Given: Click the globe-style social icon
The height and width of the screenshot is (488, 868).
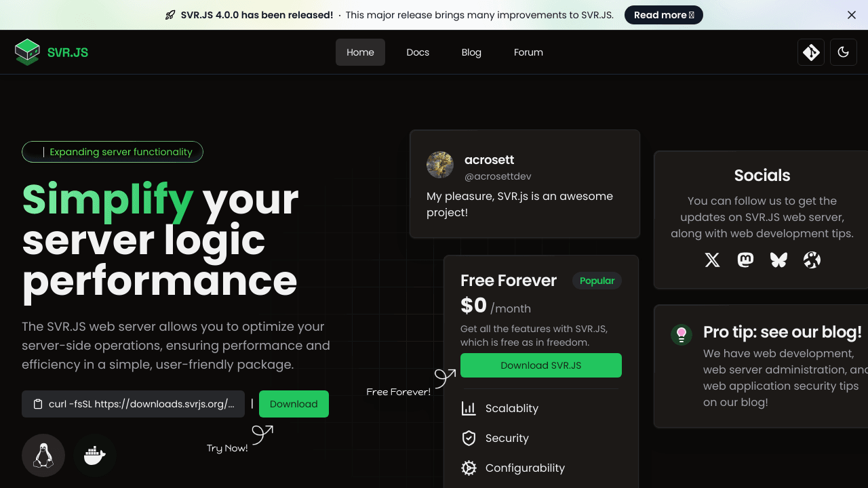Looking at the screenshot, I should [812, 260].
